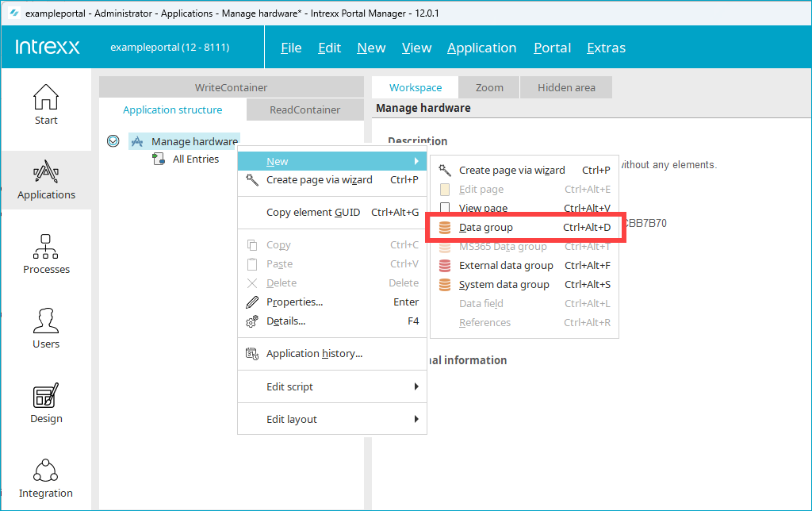Open the Processes module
Viewport: 812px width, 511px height.
click(x=46, y=255)
